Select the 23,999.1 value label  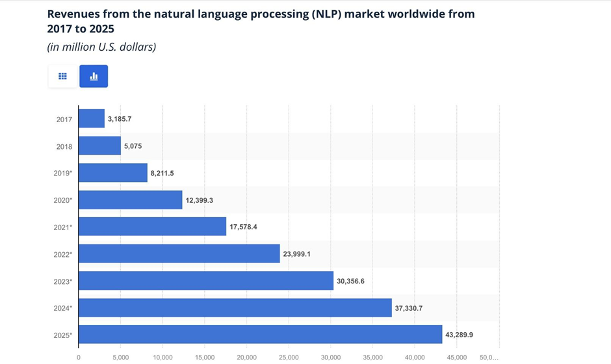(301, 254)
